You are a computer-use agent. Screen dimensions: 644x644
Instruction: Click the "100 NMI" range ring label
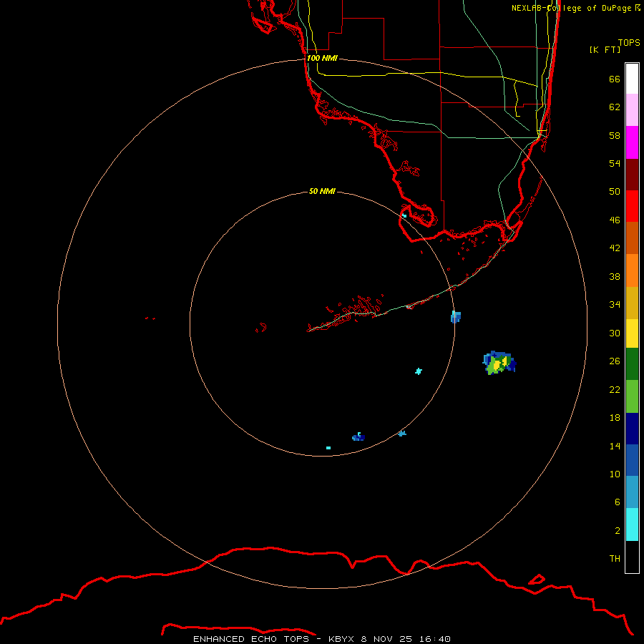pyautogui.click(x=323, y=58)
